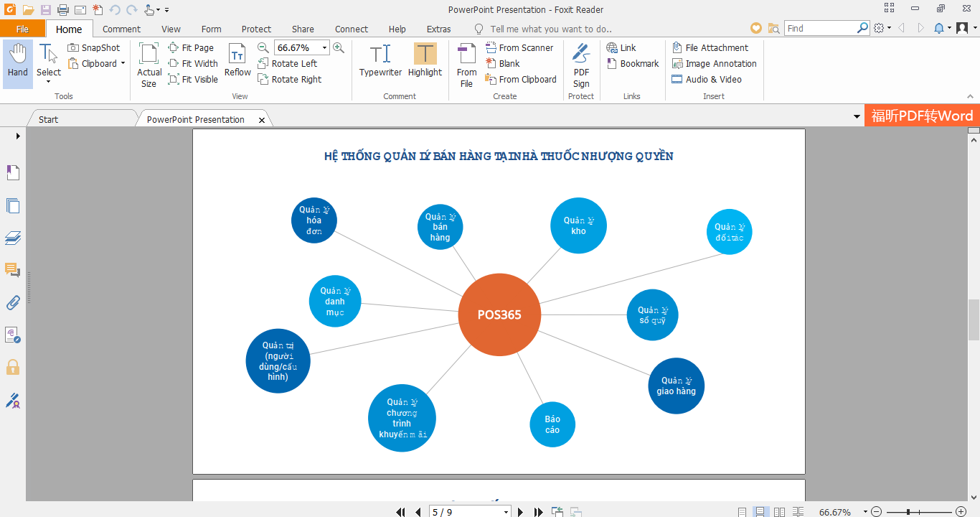980x517 pixels.
Task: Go to the next page
Action: tap(521, 512)
